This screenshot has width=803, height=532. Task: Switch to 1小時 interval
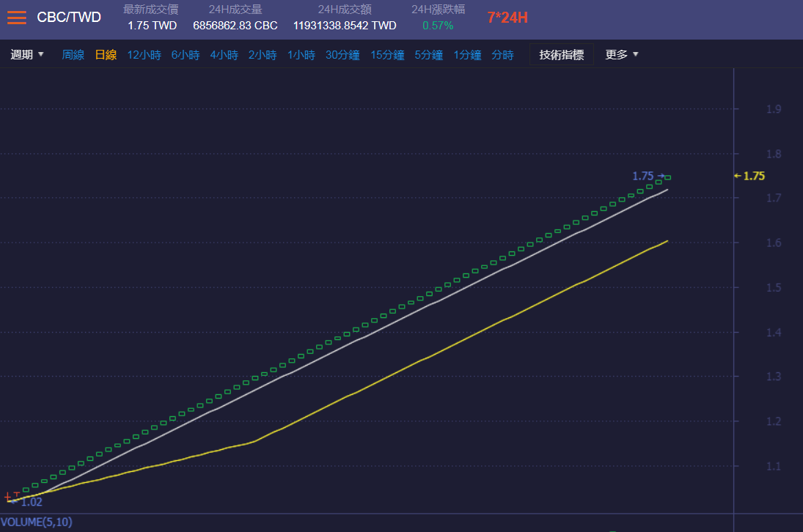[301, 55]
